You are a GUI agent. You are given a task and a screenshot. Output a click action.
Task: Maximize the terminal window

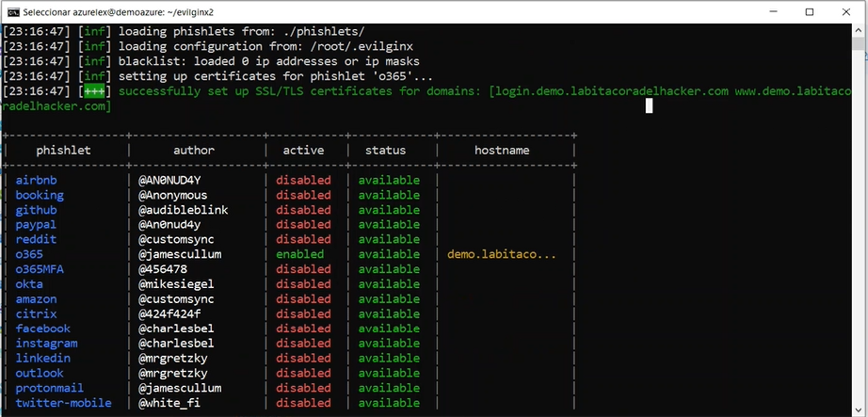(810, 11)
